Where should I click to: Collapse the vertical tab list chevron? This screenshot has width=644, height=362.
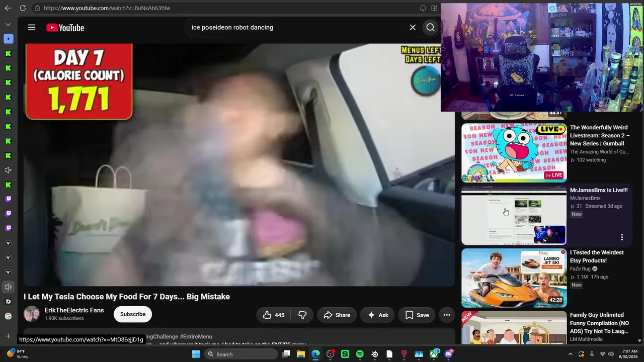click(8, 24)
